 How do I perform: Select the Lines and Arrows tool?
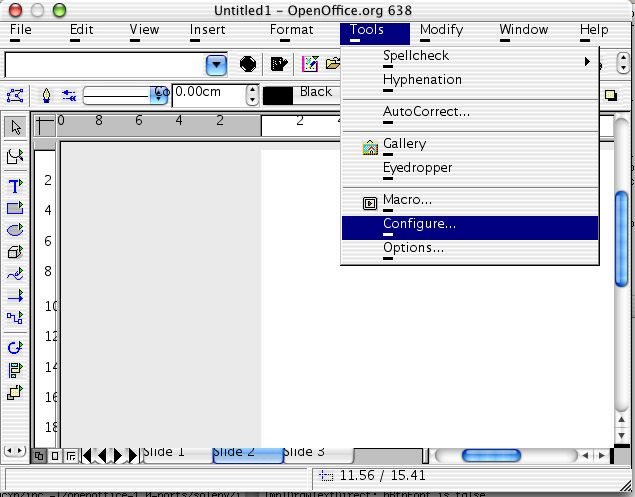(15, 296)
